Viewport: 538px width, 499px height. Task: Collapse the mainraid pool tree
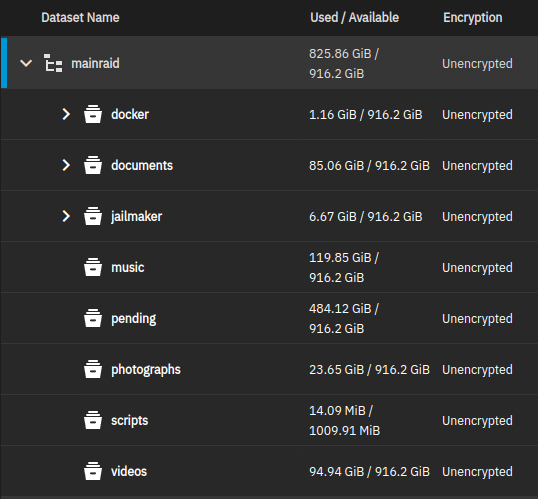point(26,63)
